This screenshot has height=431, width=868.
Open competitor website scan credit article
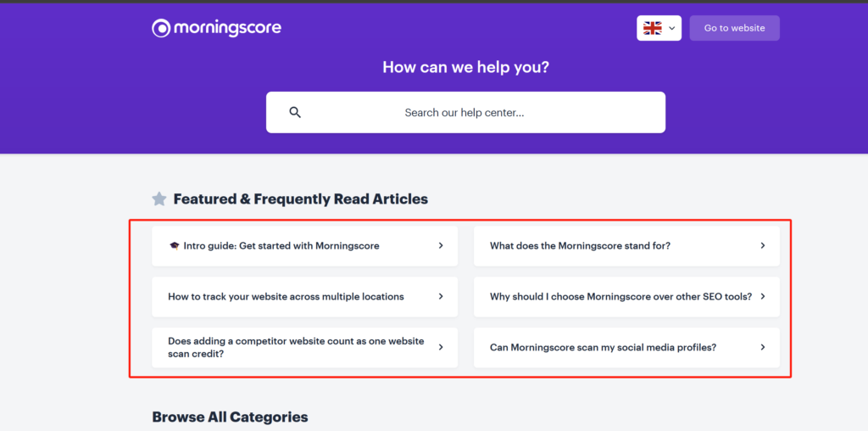coord(305,347)
